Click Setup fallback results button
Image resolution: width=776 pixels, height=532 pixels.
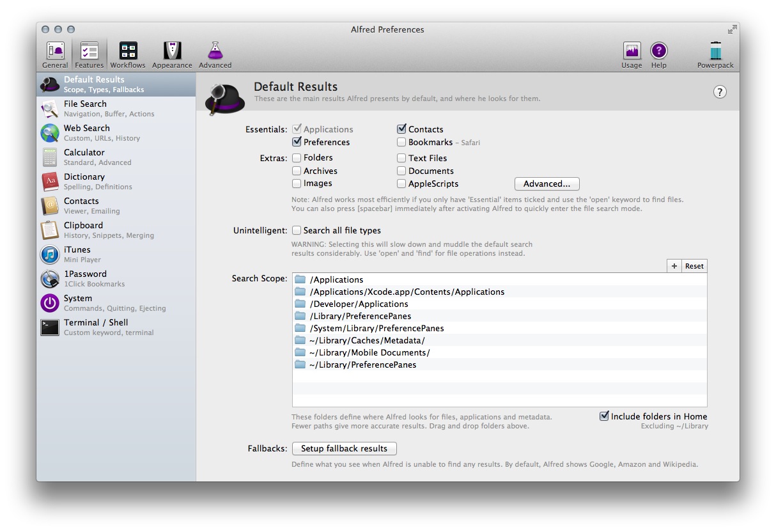pos(345,448)
